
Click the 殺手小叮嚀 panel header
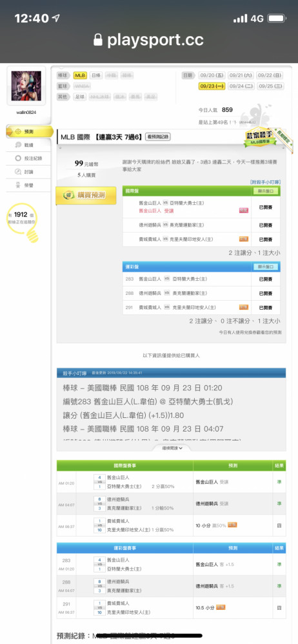[x=171, y=373]
